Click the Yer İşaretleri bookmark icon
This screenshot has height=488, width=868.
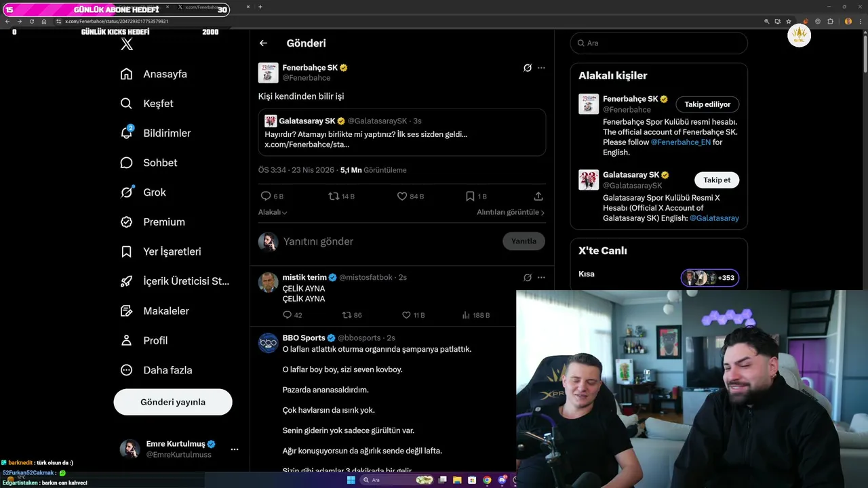[126, 251]
